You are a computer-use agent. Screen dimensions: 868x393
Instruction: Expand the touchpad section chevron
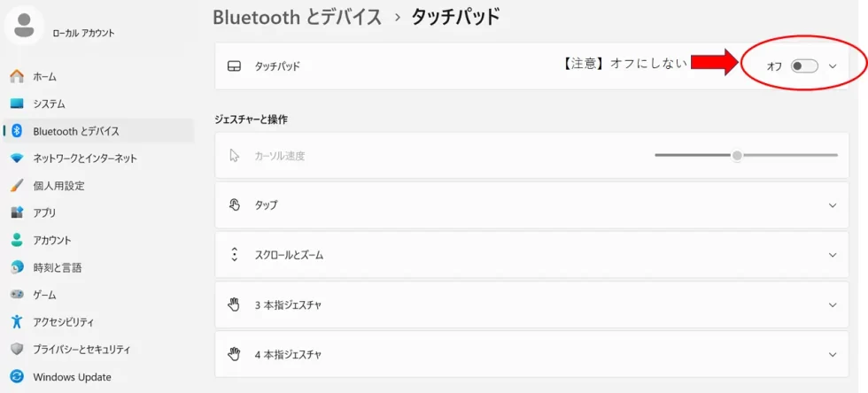click(833, 66)
